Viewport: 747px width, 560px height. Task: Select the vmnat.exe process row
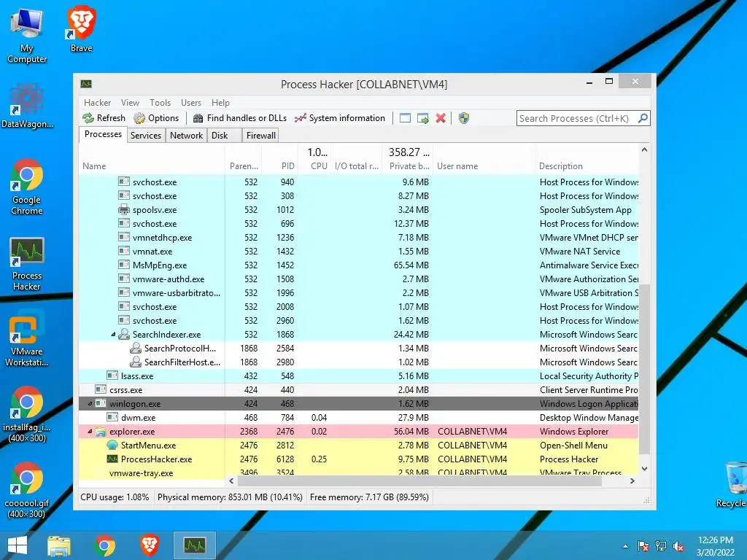tap(358, 252)
